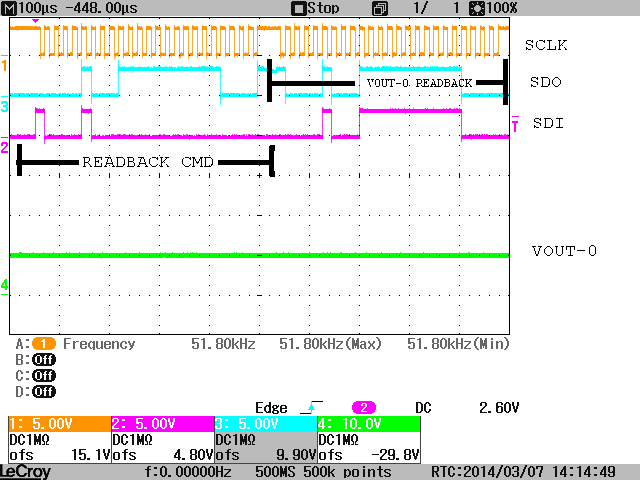640x480 pixels.
Task: Click the Stop acquisition status indicator
Action: (x=316, y=8)
